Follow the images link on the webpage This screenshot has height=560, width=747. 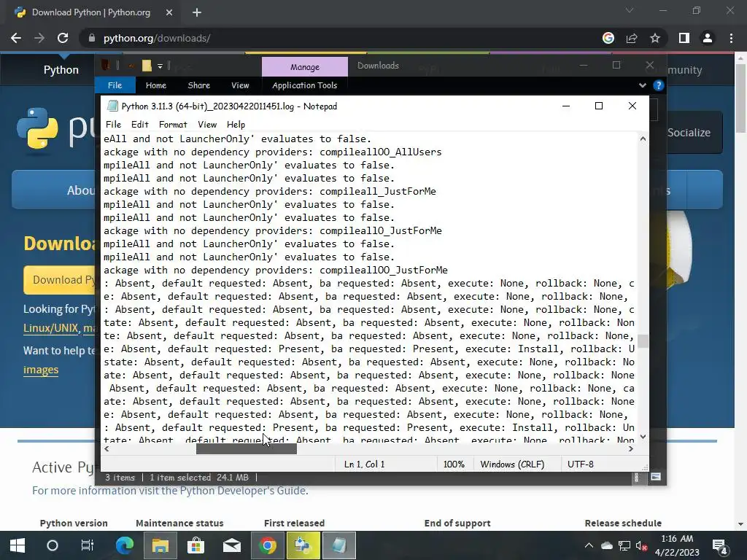[x=41, y=370]
